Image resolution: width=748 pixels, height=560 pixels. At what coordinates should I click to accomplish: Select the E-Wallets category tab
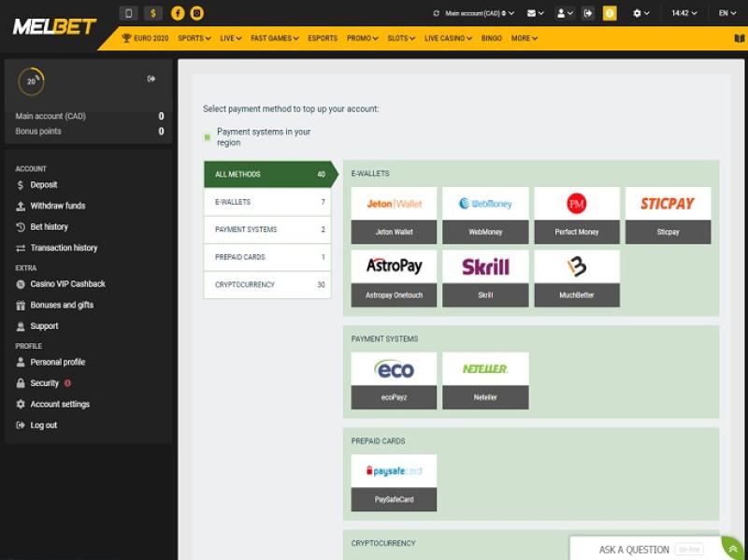(x=266, y=202)
